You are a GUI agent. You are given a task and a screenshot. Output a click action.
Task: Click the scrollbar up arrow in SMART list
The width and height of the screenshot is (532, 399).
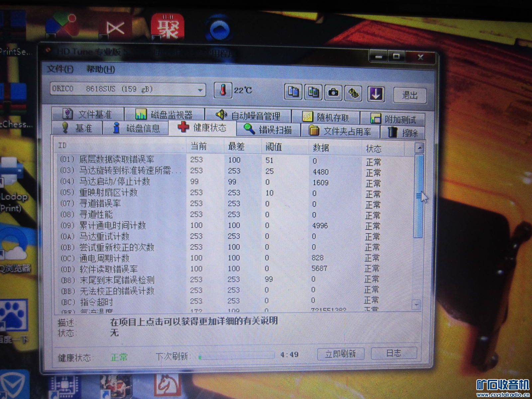pos(420,148)
